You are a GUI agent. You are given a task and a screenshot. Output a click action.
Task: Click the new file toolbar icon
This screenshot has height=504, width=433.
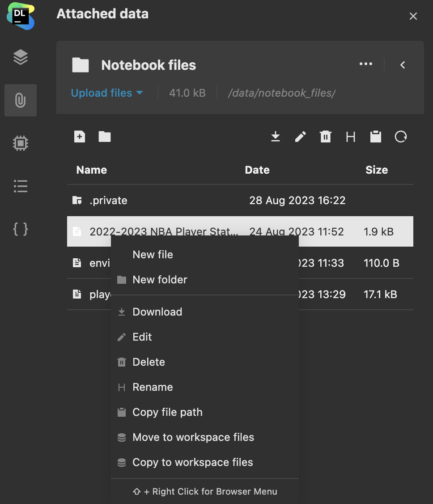click(79, 137)
